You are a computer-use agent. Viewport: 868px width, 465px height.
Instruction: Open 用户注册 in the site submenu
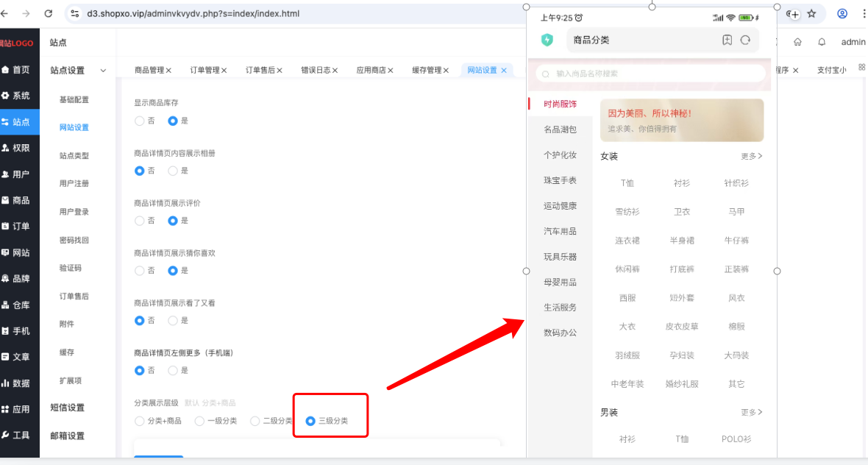click(74, 183)
